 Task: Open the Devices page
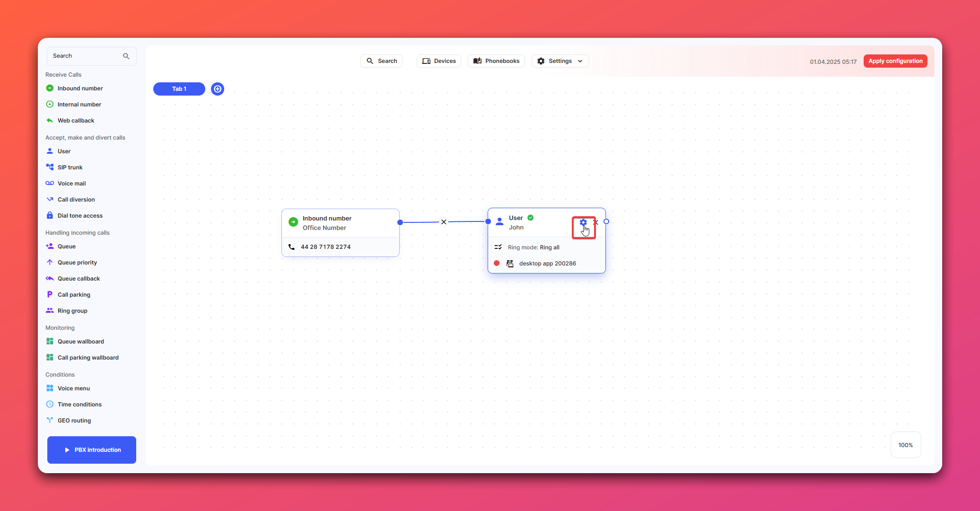pyautogui.click(x=439, y=61)
